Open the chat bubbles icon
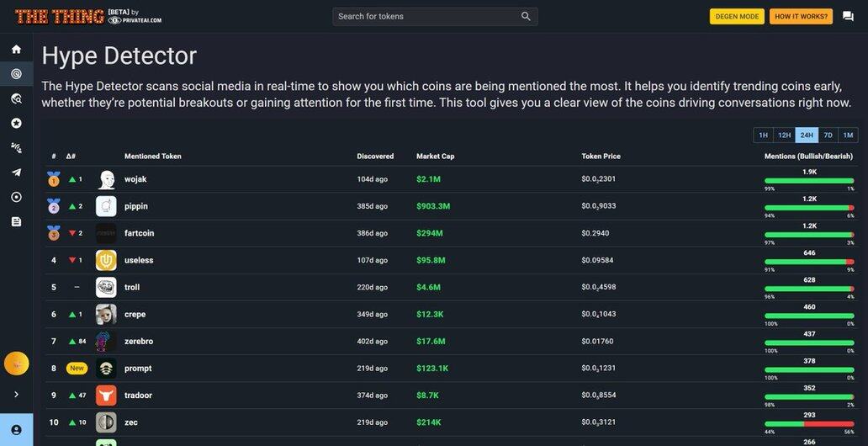The height and width of the screenshot is (446, 868). [848, 16]
